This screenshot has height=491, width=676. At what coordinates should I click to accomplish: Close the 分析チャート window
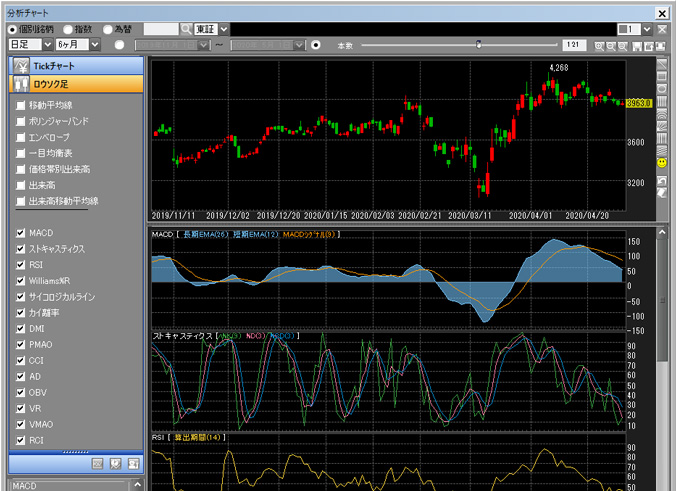tap(662, 13)
